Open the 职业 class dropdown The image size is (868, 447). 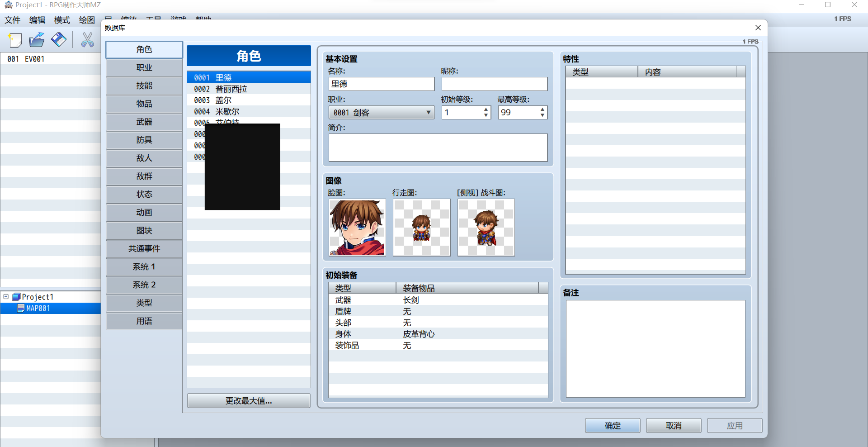click(381, 113)
